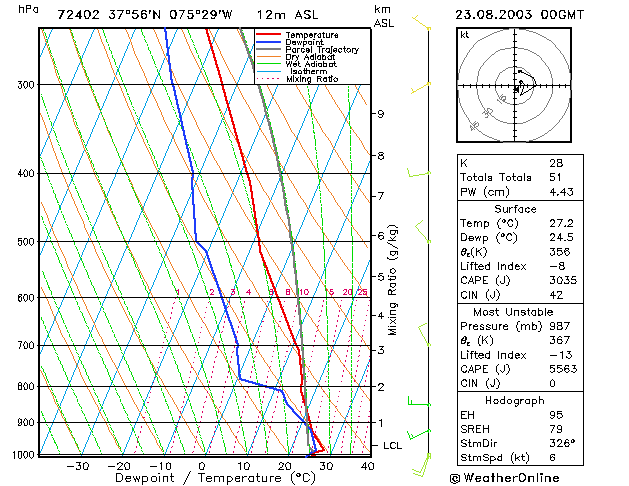The width and height of the screenshot is (629, 486).
Task: Click the Most Unstable Lifted Index −13
Action: 560,355
